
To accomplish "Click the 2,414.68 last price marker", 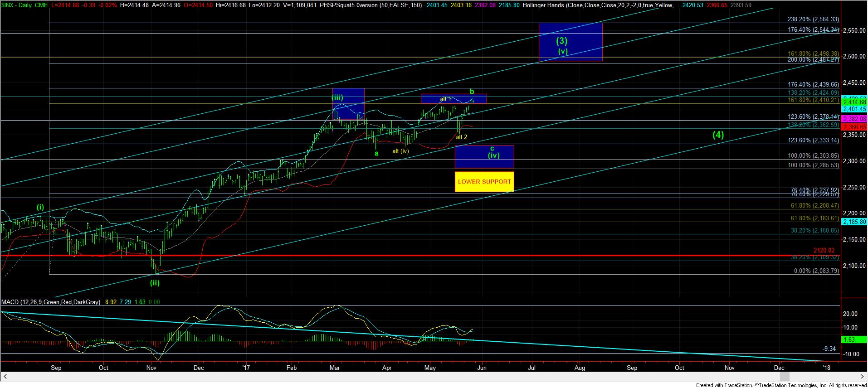I will [x=854, y=103].
